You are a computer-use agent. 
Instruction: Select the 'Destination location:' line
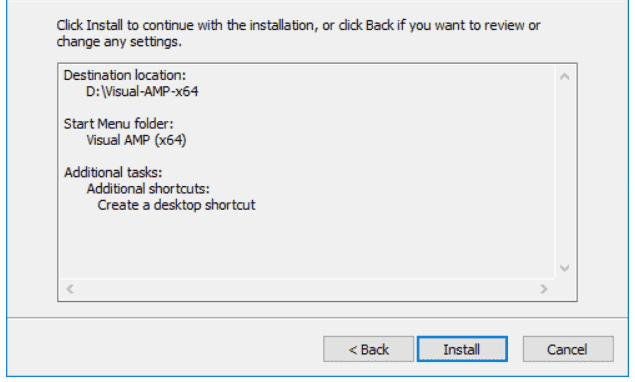pyautogui.click(x=125, y=75)
